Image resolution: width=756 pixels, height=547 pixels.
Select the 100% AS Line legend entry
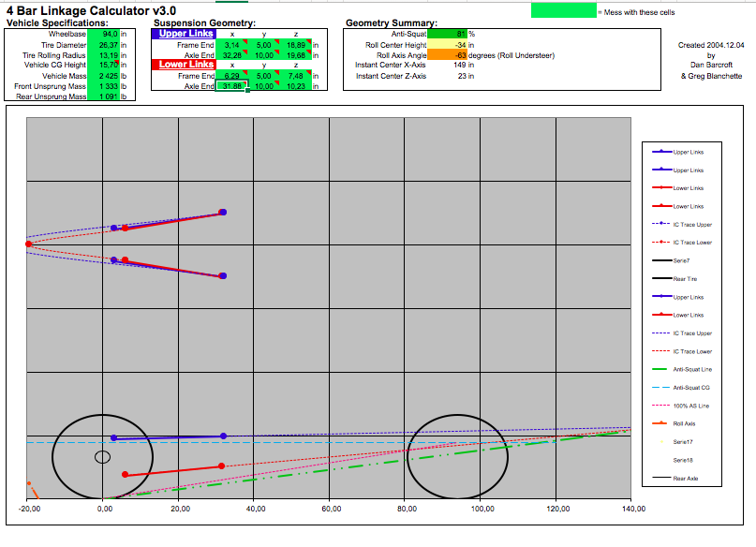680,406
